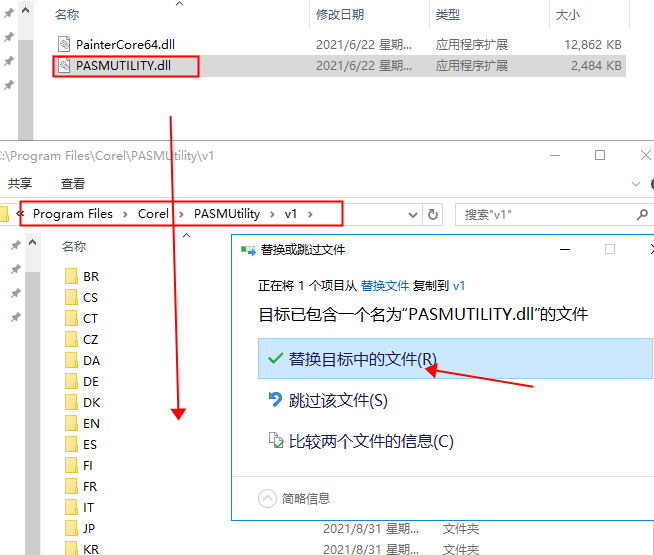Viewport: 654px width, 555px height.
Task: Click the search magnifier icon
Action: click(x=642, y=215)
